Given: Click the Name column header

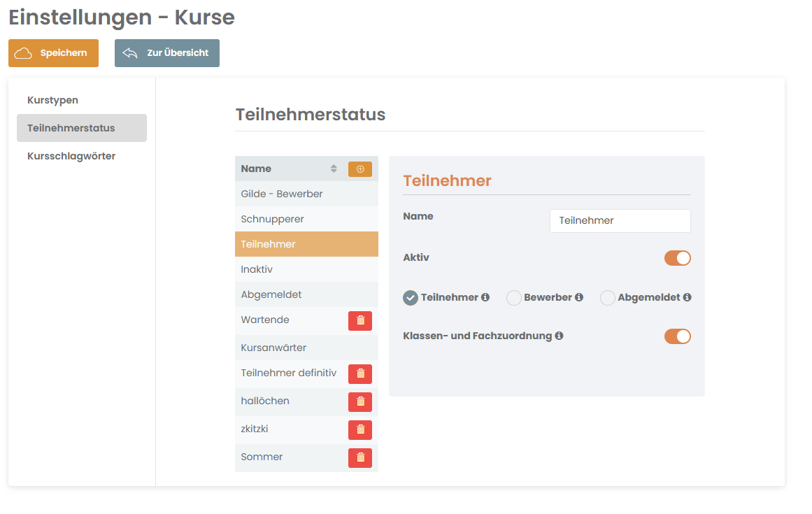Looking at the screenshot, I should 256,169.
